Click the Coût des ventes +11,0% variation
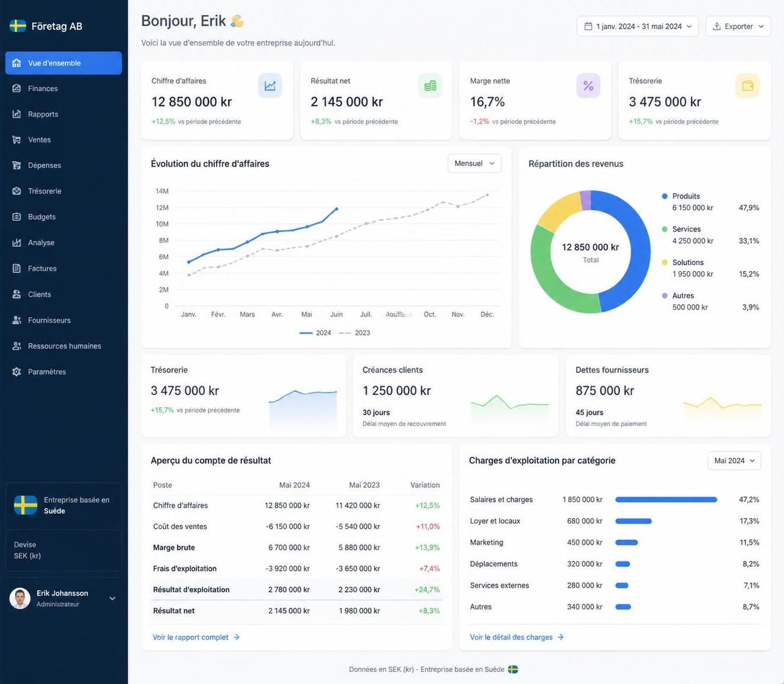 [428, 527]
